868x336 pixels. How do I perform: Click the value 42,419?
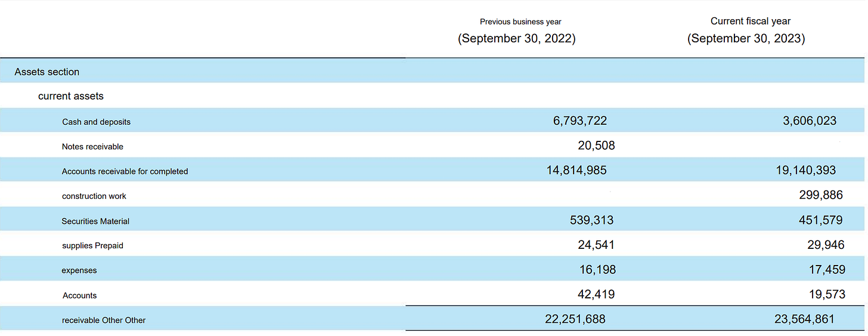coord(596,294)
